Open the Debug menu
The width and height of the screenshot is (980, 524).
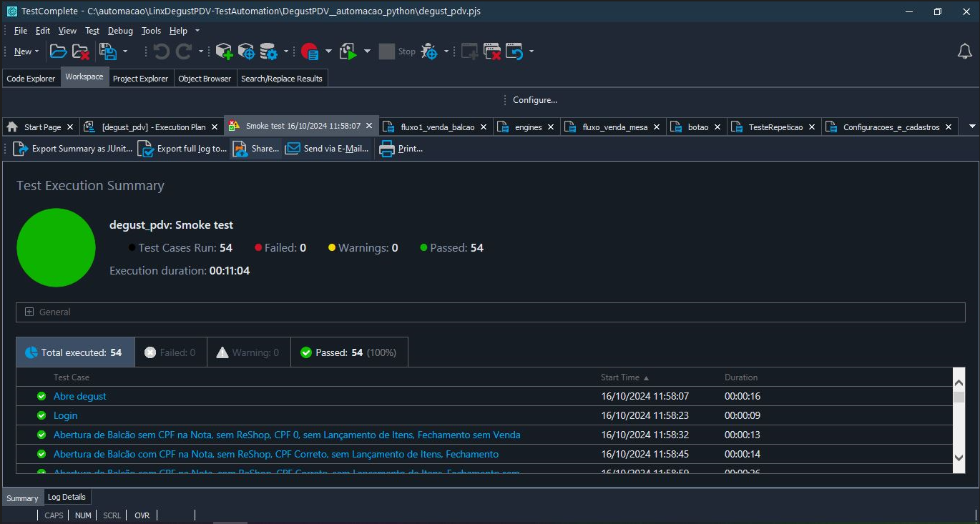click(120, 31)
